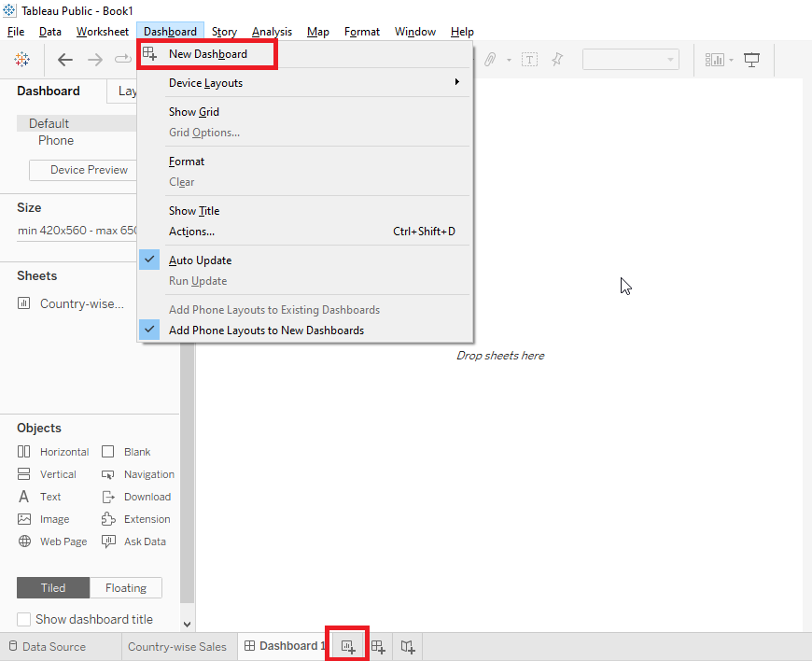Click the paperclip group members icon

point(490,60)
